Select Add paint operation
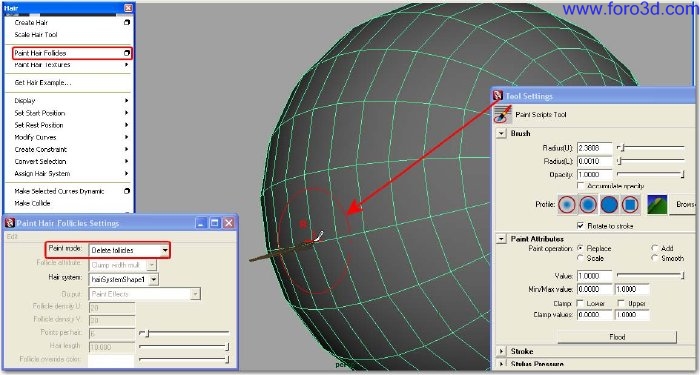The width and height of the screenshot is (700, 375). (654, 248)
